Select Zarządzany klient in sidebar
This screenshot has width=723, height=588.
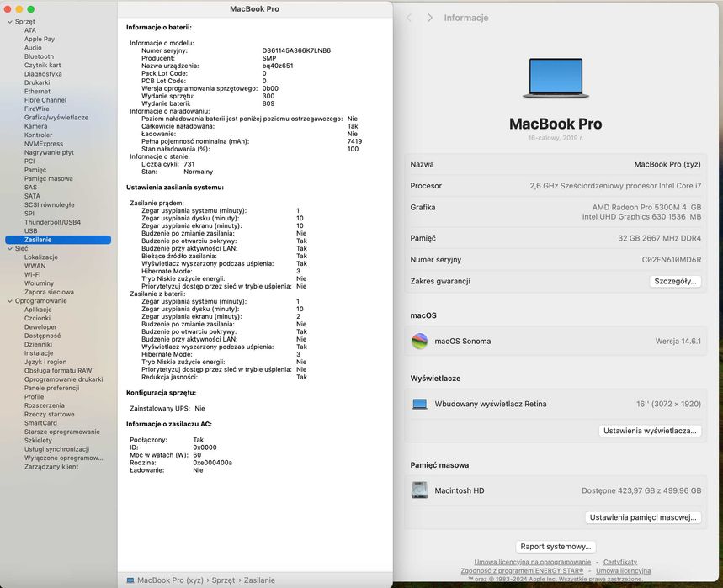(51, 467)
